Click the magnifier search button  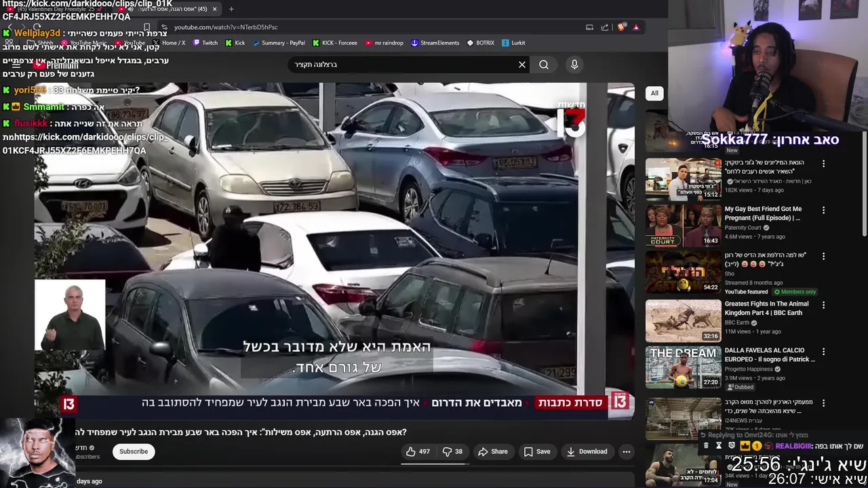(544, 64)
